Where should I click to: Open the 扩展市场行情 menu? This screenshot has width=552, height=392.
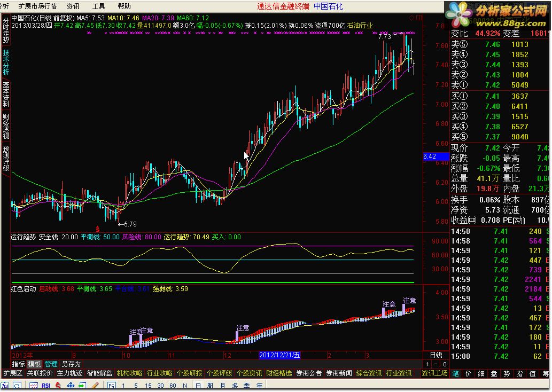pyautogui.click(x=37, y=6)
